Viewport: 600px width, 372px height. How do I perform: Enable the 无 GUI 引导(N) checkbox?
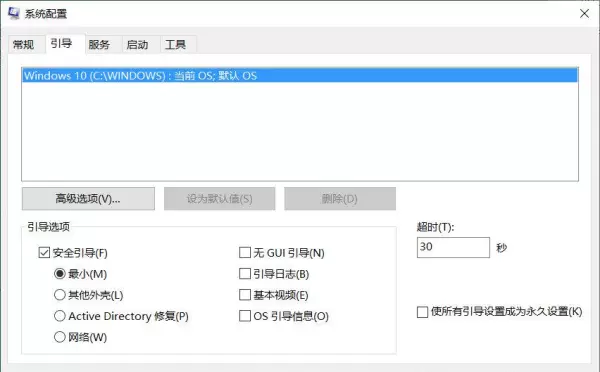245,253
